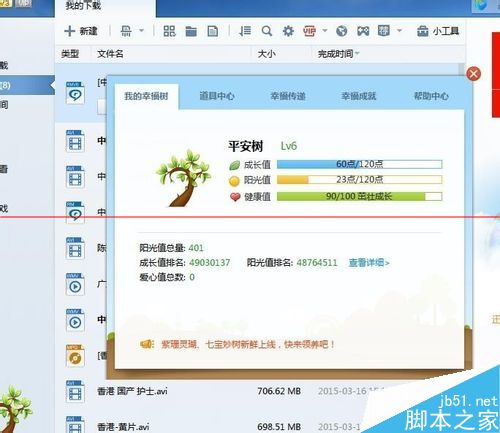
Task: Click the download-priority toolbar icon
Action: click(126, 31)
